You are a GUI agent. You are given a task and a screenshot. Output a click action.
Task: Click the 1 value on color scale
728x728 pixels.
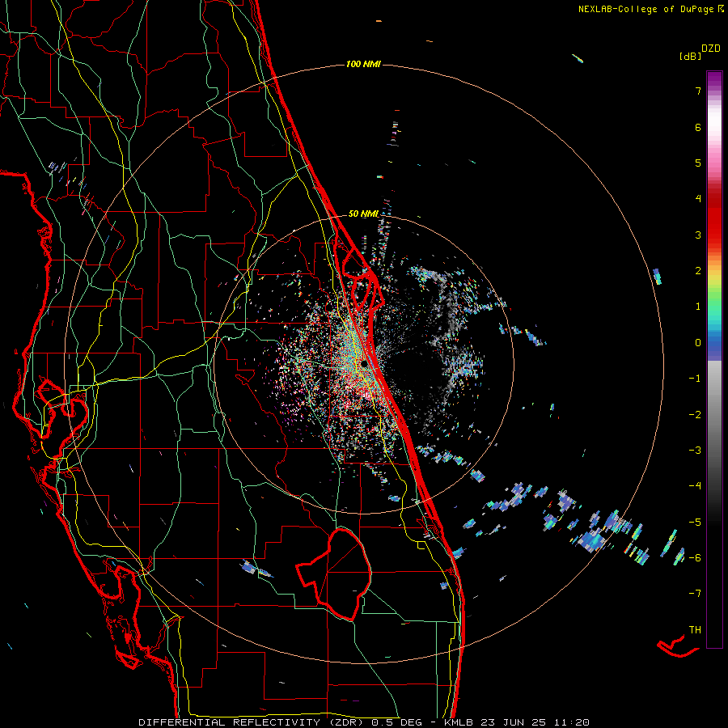click(x=698, y=307)
